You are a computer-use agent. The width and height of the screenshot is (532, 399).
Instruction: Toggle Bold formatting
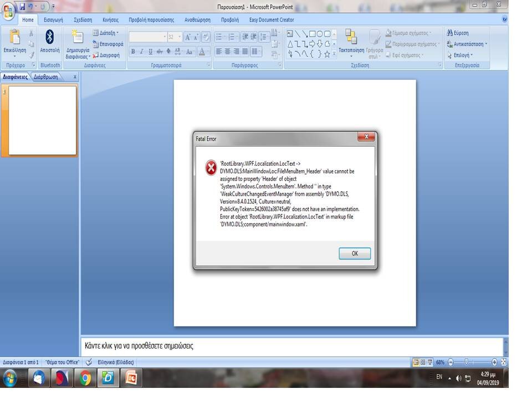click(x=134, y=52)
